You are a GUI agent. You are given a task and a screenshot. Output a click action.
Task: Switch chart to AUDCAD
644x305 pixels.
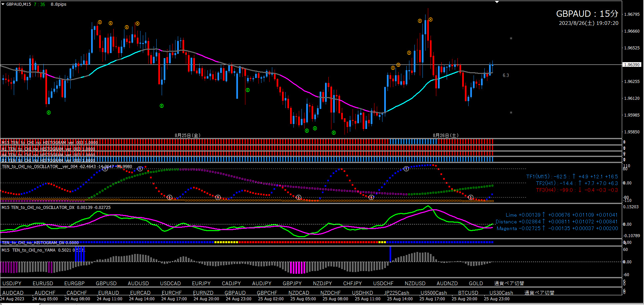coord(13,293)
